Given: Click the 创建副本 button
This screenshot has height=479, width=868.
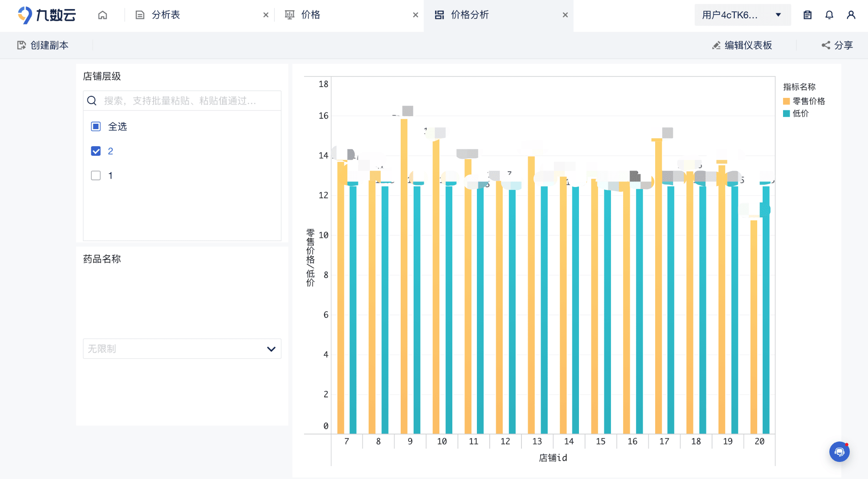Looking at the screenshot, I should (43, 45).
